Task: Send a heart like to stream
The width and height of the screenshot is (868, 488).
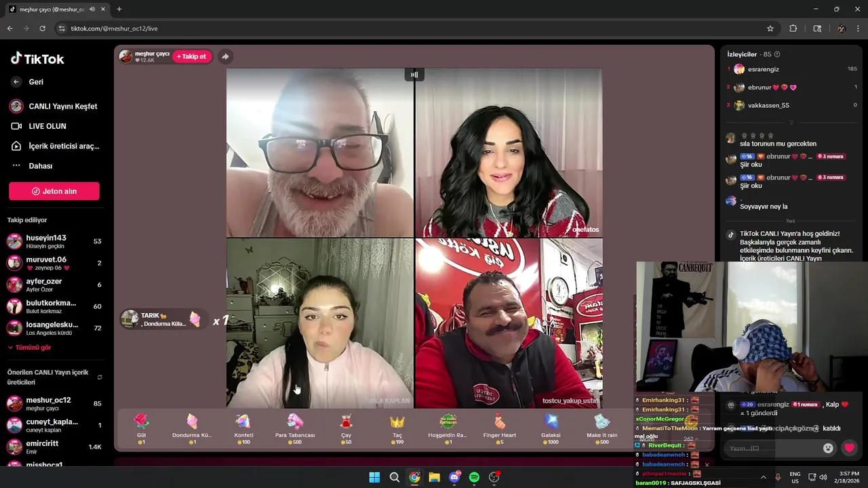Action: 850,448
